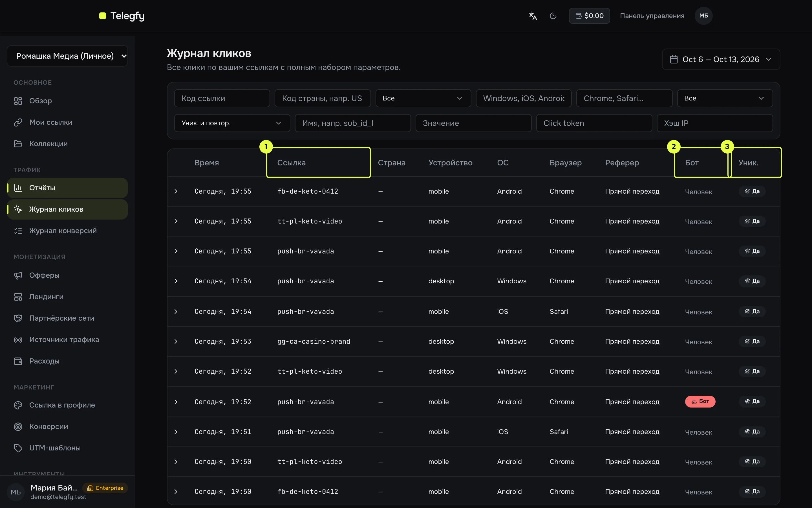Click the Реферер column header
This screenshot has width=812, height=508.
pos(622,163)
